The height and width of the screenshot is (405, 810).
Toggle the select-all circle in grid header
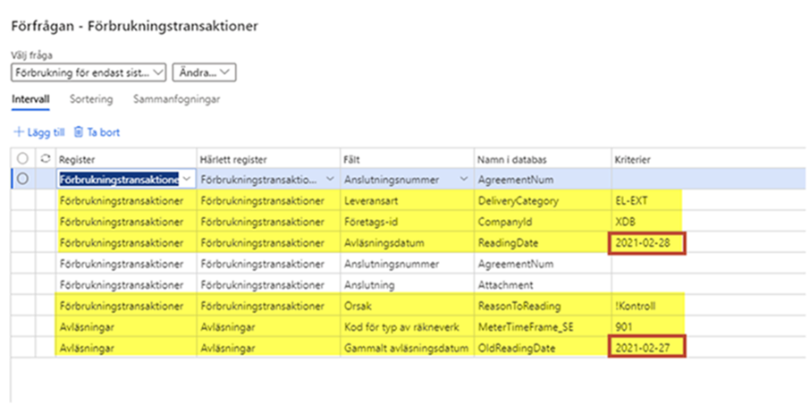(x=23, y=159)
